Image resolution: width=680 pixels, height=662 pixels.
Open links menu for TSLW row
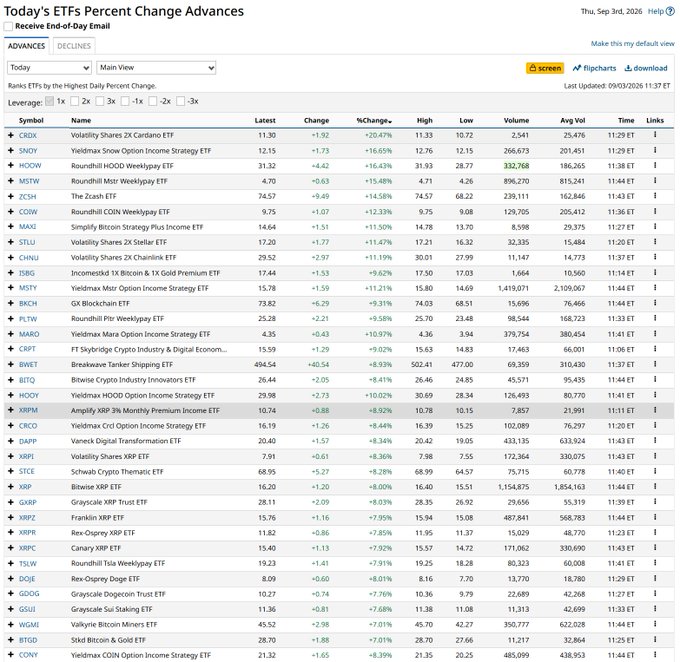655,563
